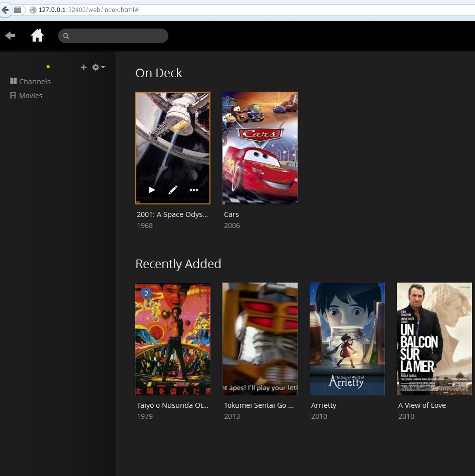The height and width of the screenshot is (476, 475).
Task: Click the browser back button
Action: coord(6,10)
